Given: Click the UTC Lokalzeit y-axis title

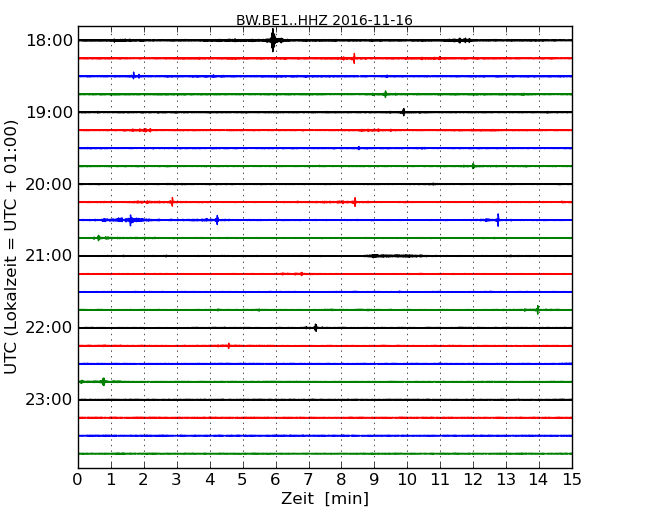Looking at the screenshot, I should point(11,247).
